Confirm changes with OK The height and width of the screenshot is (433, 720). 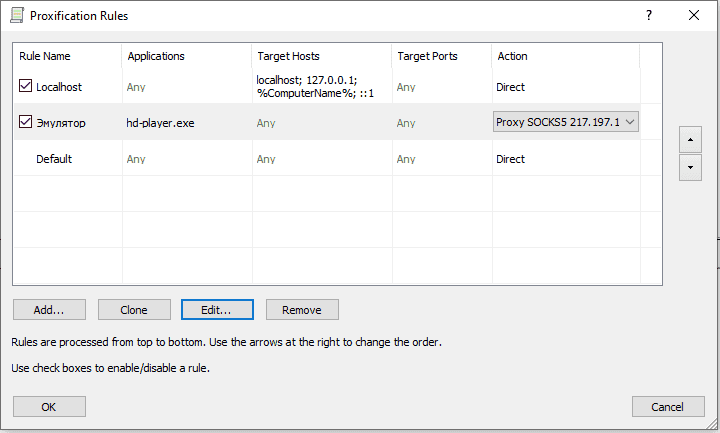coord(49,407)
